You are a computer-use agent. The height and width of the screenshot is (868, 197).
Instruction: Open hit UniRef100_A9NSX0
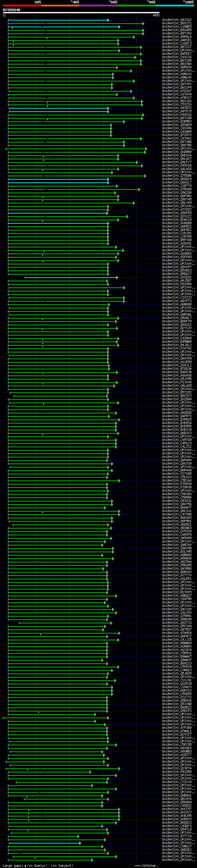(x=177, y=74)
